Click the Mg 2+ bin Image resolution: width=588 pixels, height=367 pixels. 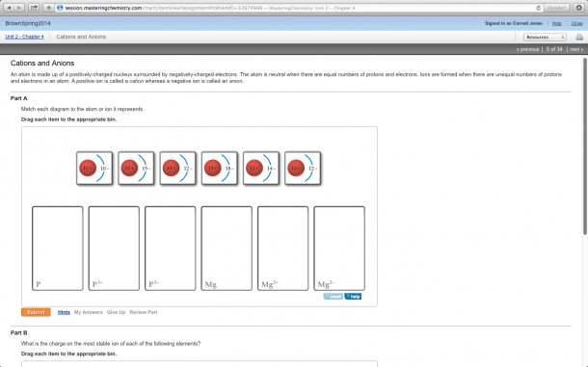[x=282, y=249]
